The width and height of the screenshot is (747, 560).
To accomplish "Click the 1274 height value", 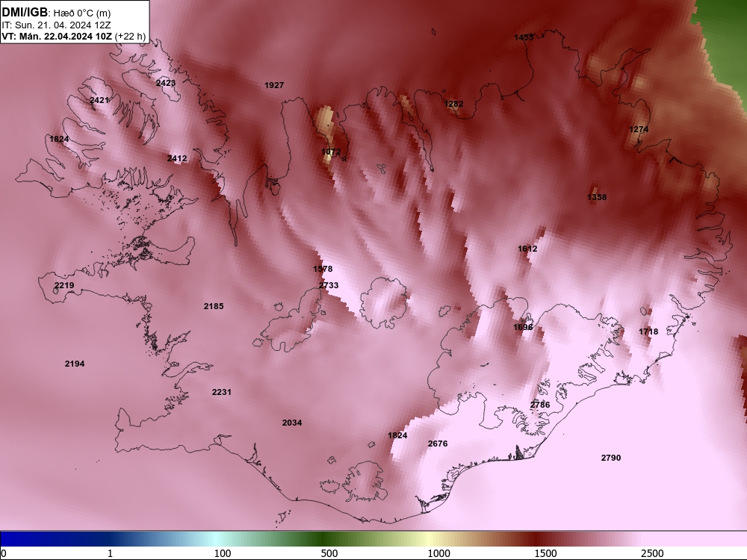I will pos(639,129).
